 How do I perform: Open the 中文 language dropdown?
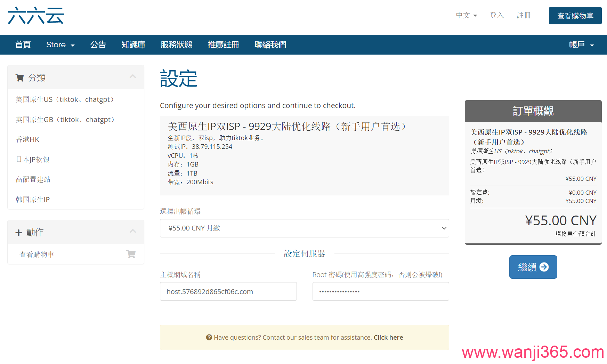(466, 15)
